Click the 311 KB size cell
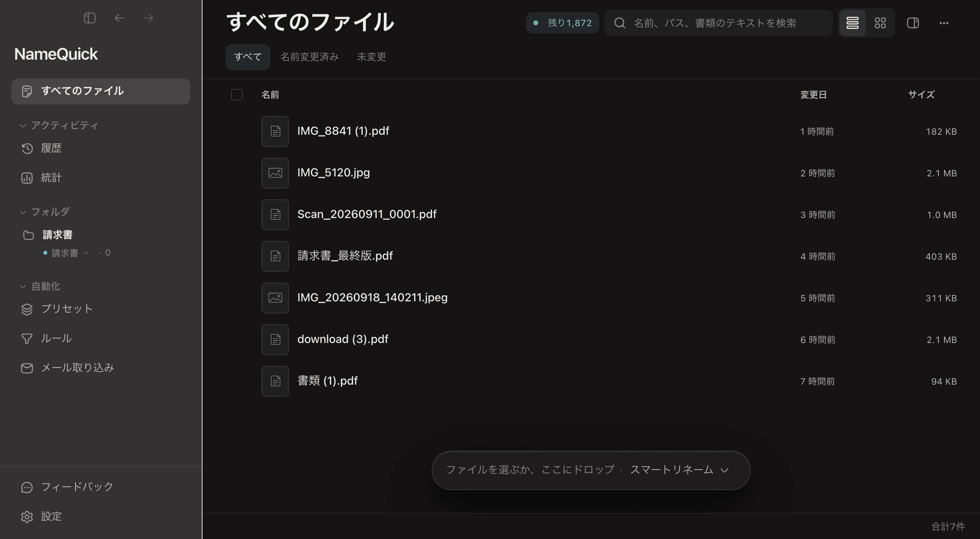 click(x=941, y=298)
